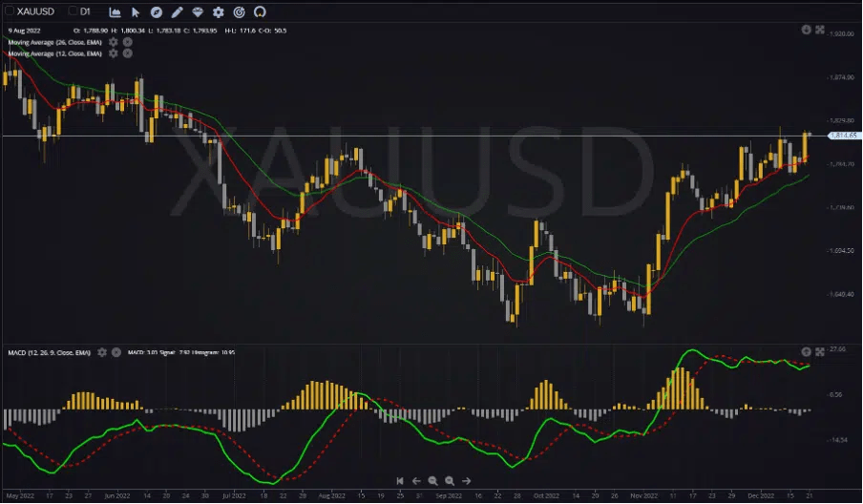The height and width of the screenshot is (504, 863).
Task: Select the cursor pointer tool
Action: pos(136,11)
